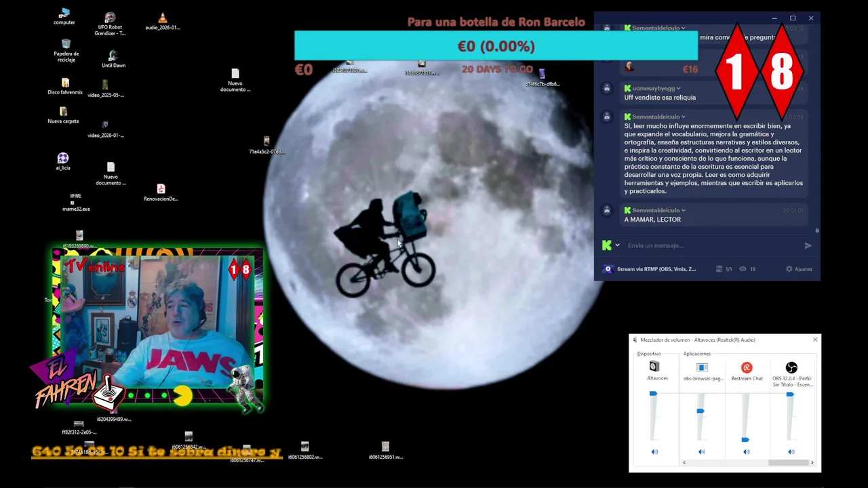
Task: Select the Disco fahrenmix folder icon
Action: coord(65,86)
